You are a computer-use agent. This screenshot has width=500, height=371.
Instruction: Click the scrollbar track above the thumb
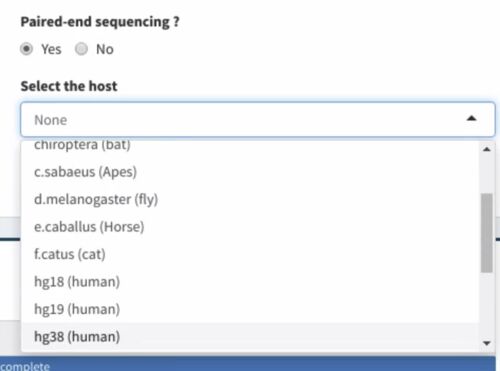(487, 173)
